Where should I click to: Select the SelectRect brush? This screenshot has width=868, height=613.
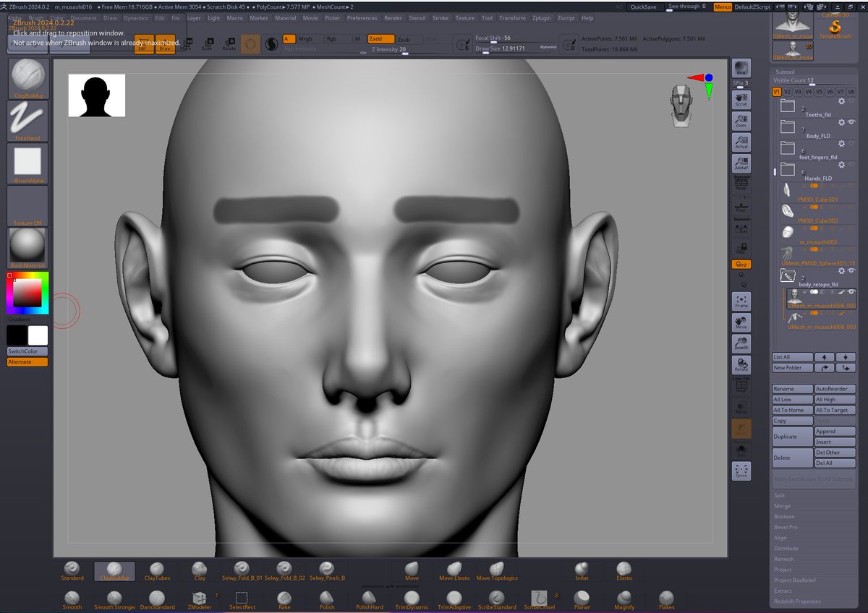[242, 601]
